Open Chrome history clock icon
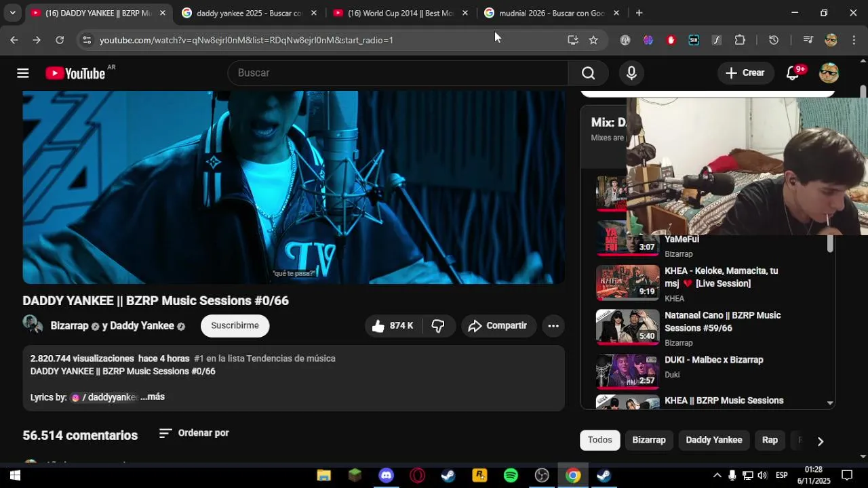This screenshot has width=868, height=488. tap(774, 40)
